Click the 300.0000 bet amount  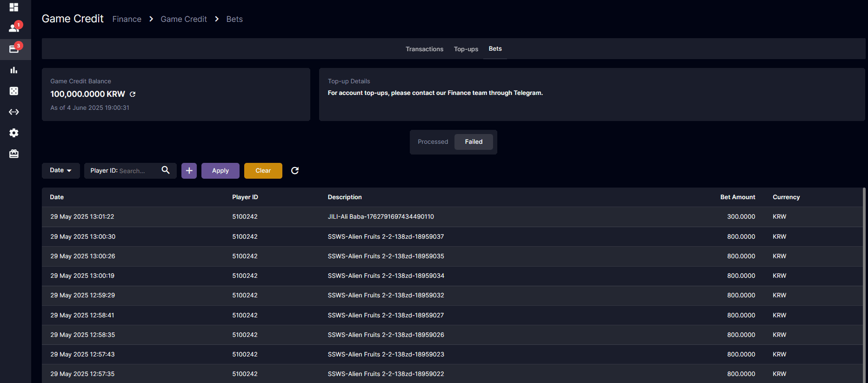click(x=741, y=217)
